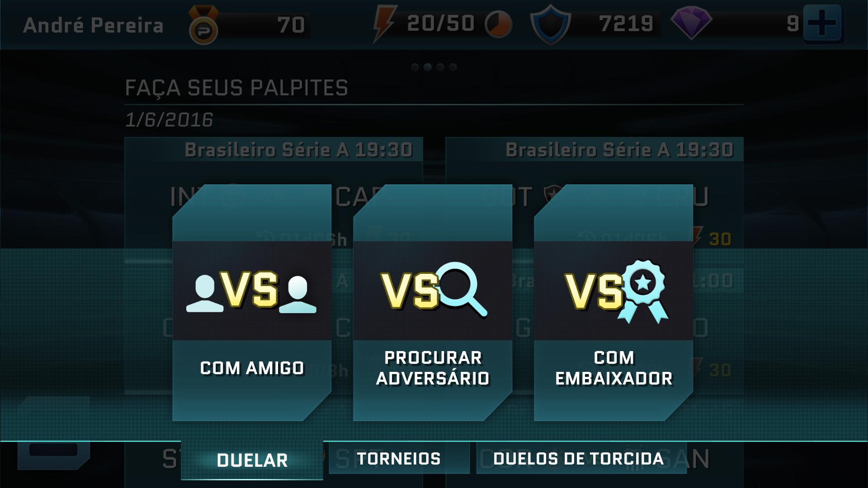Tap the 7219 shield score value
Image resolution: width=868 pixels, height=488 pixels.
(x=626, y=23)
